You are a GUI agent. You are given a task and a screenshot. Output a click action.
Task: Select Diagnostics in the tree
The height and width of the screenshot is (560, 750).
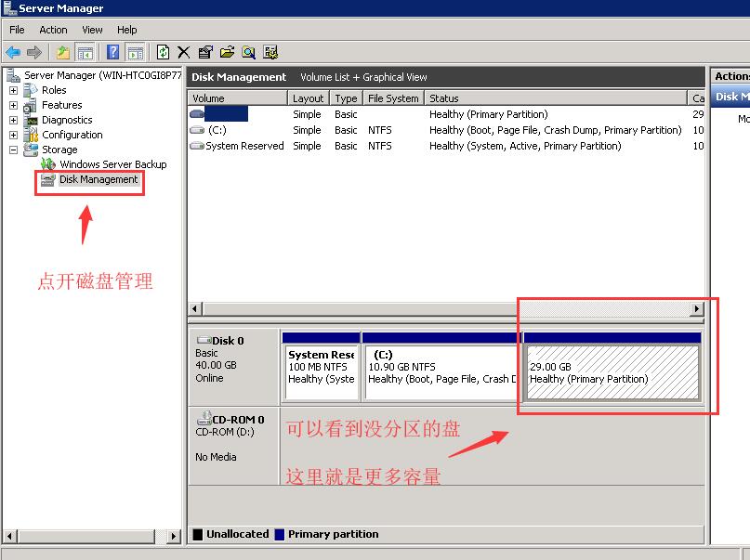coord(67,120)
